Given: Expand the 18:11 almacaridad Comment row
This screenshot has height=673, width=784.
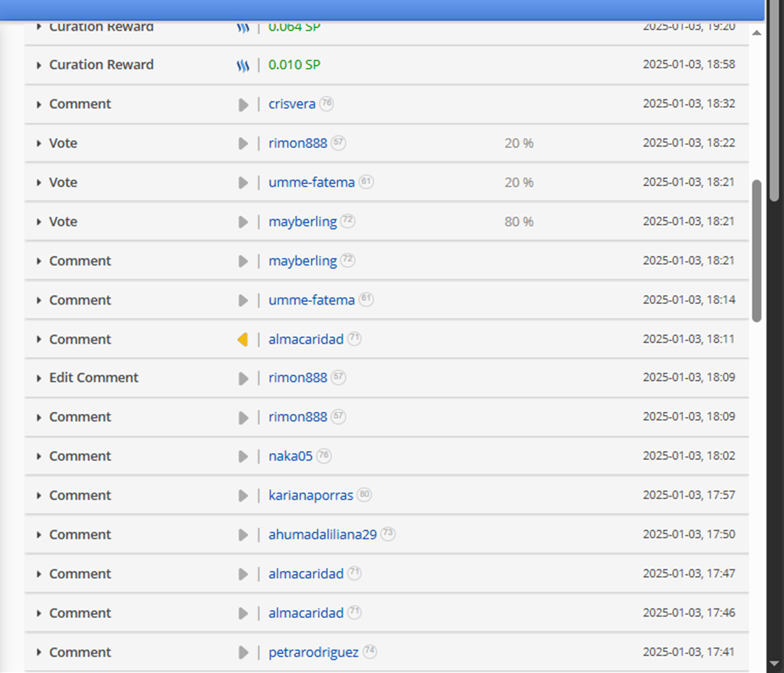Looking at the screenshot, I should [38, 339].
